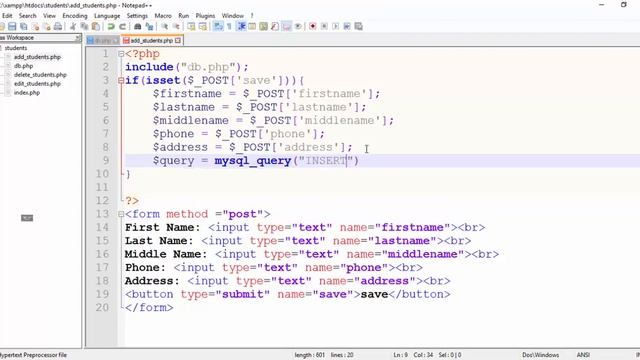
Task: Toggle Synchronize Vertical Scrolling icon
Action: 191,27
